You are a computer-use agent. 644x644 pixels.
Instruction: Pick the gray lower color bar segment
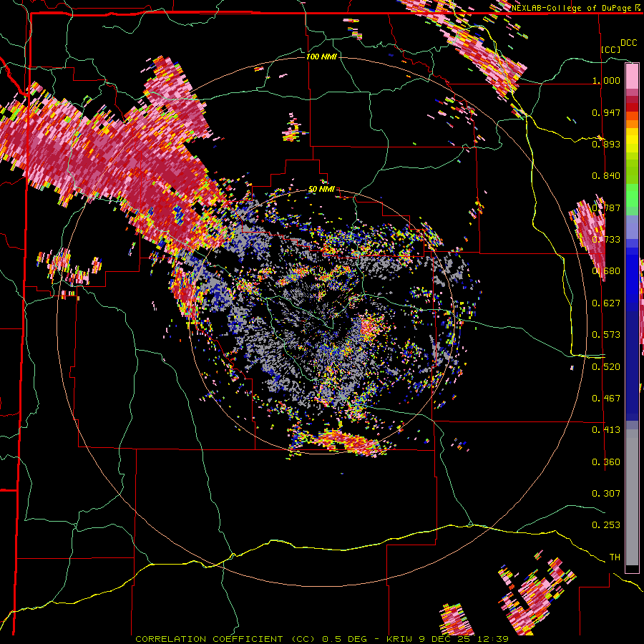coord(632,497)
